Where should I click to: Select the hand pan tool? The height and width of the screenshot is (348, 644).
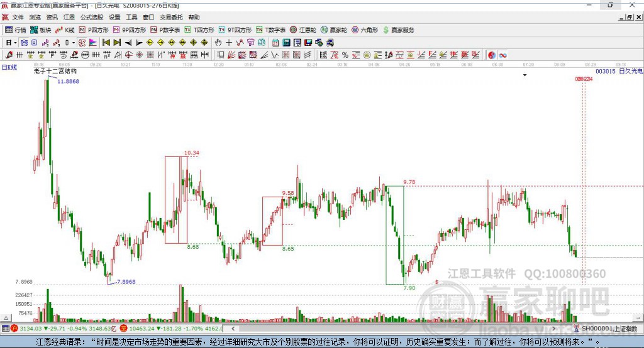coord(218,43)
